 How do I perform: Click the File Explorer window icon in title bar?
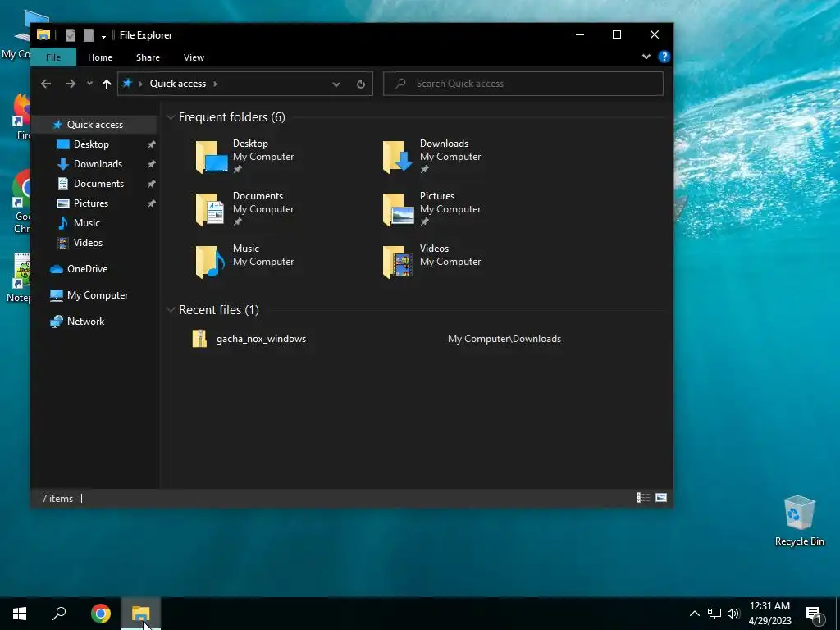click(43, 35)
